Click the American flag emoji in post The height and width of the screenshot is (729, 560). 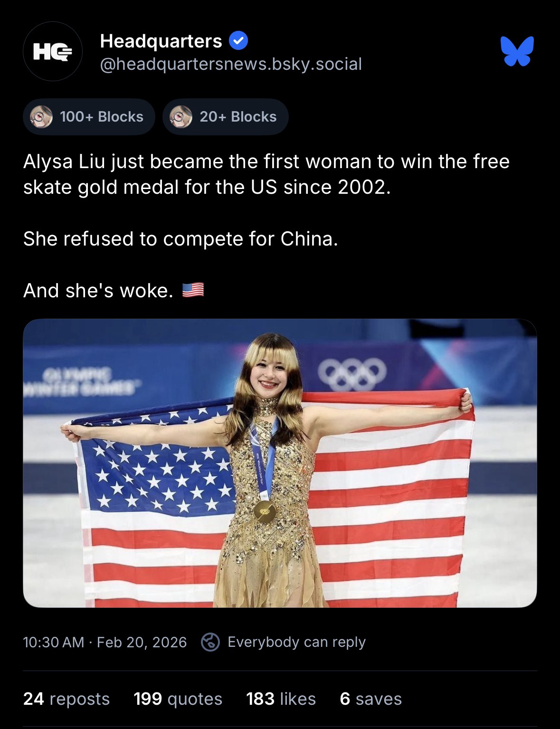pyautogui.click(x=193, y=290)
